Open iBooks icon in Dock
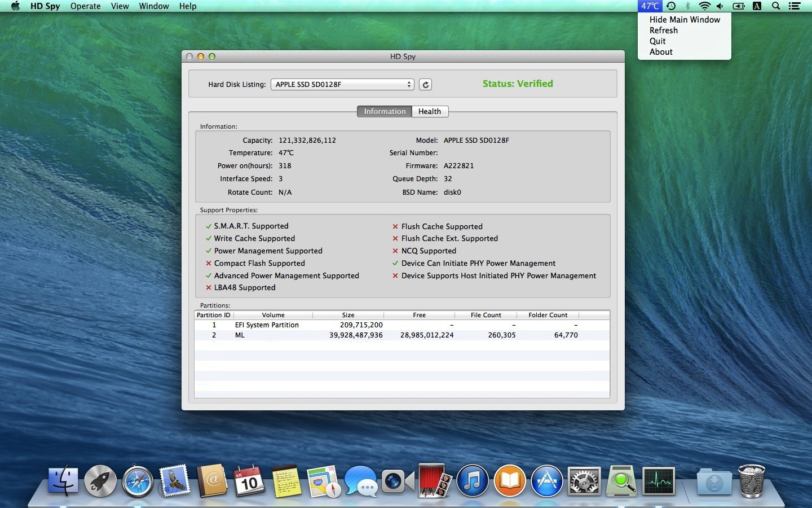Screen dimensions: 812x508 point(509,482)
